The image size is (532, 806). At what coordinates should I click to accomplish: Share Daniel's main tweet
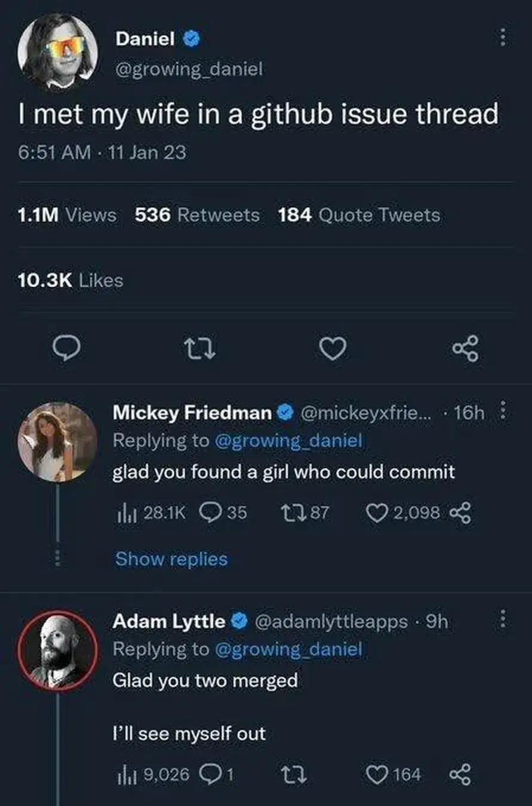[465, 349]
